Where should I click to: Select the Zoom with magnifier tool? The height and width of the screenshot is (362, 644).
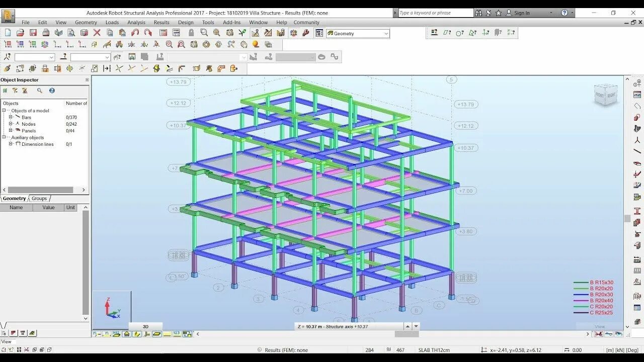tap(204, 32)
